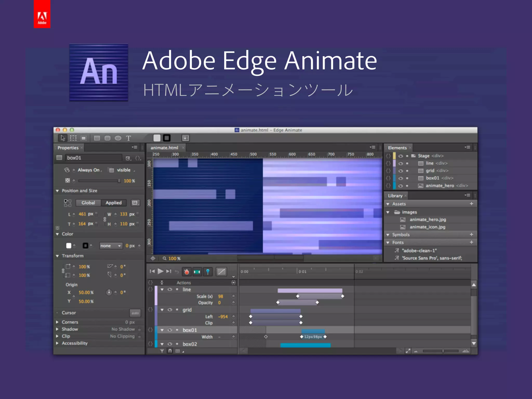The width and height of the screenshot is (532, 399).
Task: Center the stage crosshair icon
Action: tap(153, 258)
